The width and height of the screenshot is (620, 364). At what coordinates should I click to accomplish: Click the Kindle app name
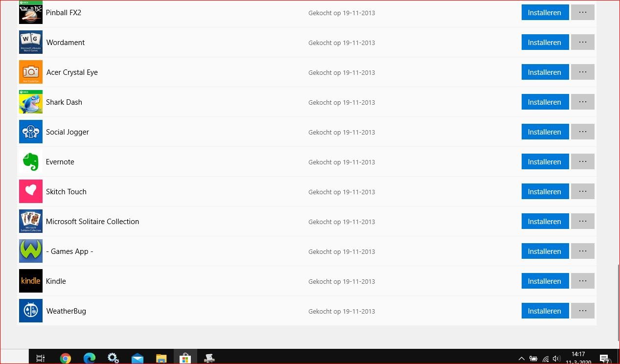tap(56, 281)
